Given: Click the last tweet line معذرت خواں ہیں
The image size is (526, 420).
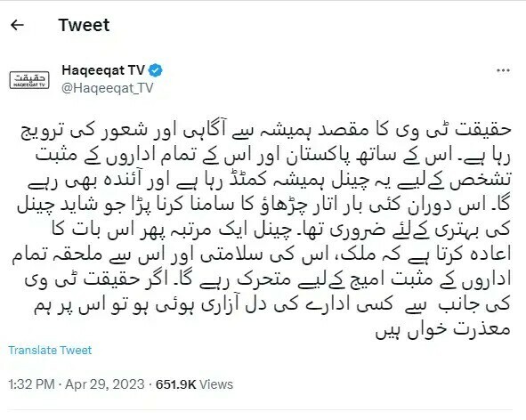Looking at the screenshot, I should point(443,329).
